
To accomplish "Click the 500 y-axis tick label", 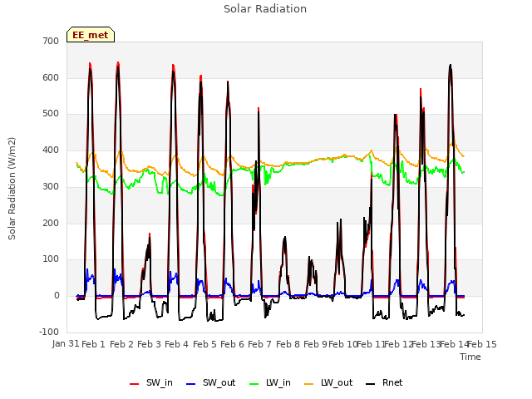I will point(51,114).
